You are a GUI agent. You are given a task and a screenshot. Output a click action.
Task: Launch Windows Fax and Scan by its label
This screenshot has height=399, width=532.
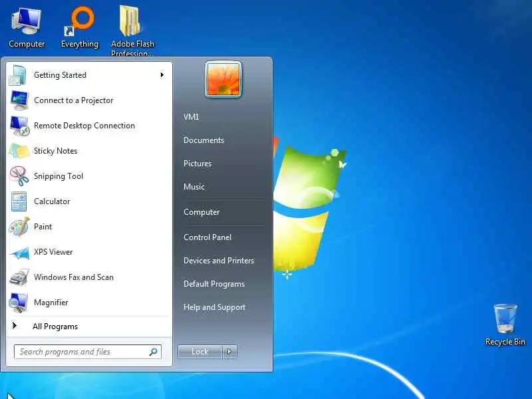pos(74,277)
